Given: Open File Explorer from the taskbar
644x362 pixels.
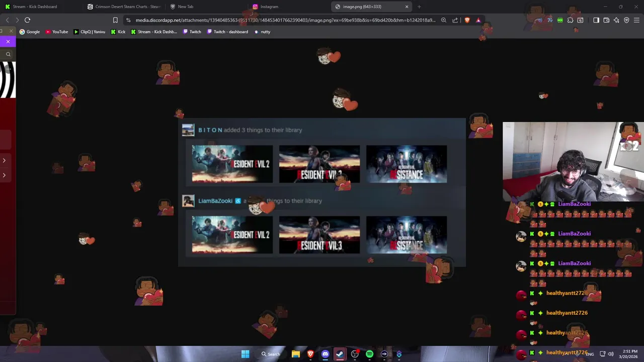Looking at the screenshot, I should coord(296,354).
